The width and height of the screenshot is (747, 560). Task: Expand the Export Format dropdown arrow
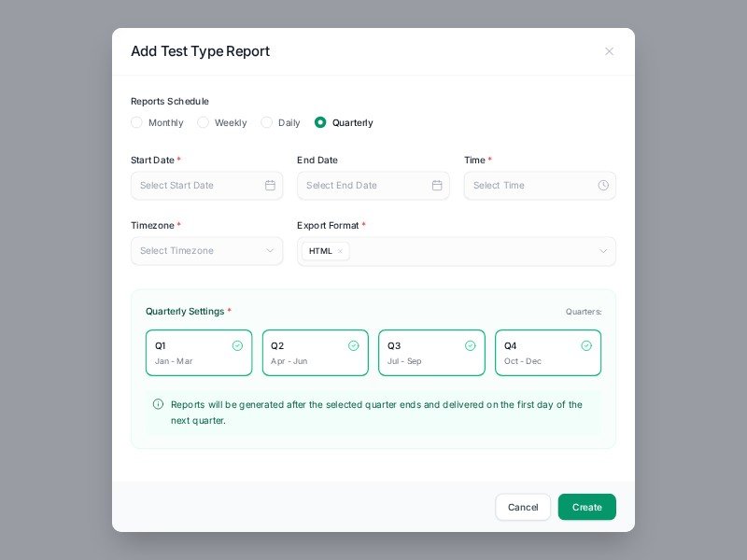coord(603,251)
